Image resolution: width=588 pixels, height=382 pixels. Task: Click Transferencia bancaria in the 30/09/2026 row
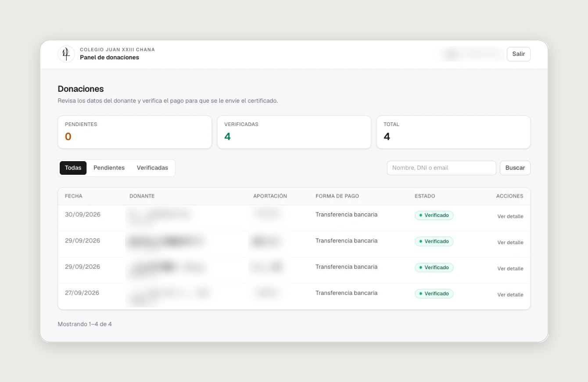pos(347,215)
